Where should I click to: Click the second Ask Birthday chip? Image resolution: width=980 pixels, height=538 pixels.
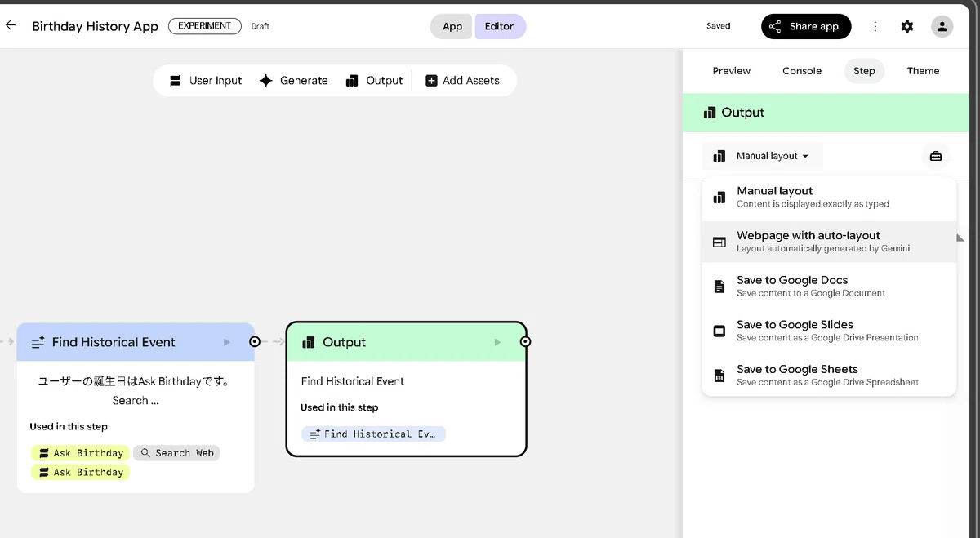coord(80,472)
